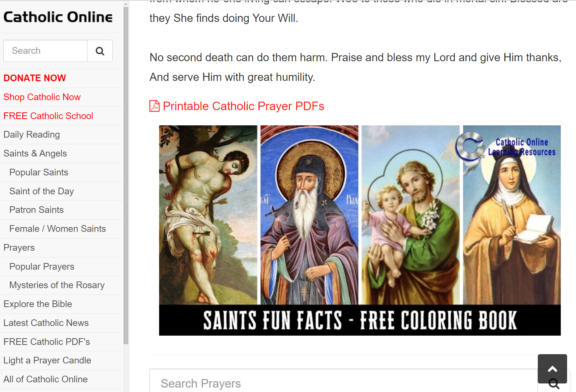Open the Daily Reading menu item
The width and height of the screenshot is (576, 392).
32,135
